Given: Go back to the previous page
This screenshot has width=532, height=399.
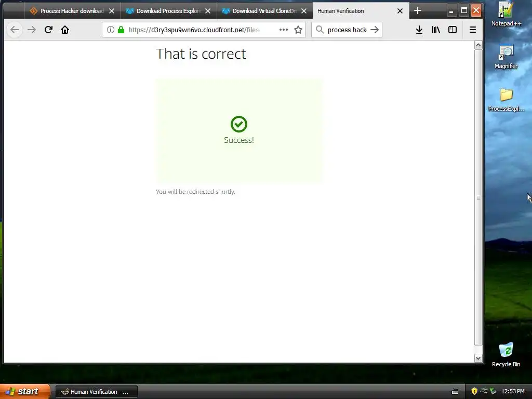Looking at the screenshot, I should tap(15, 30).
